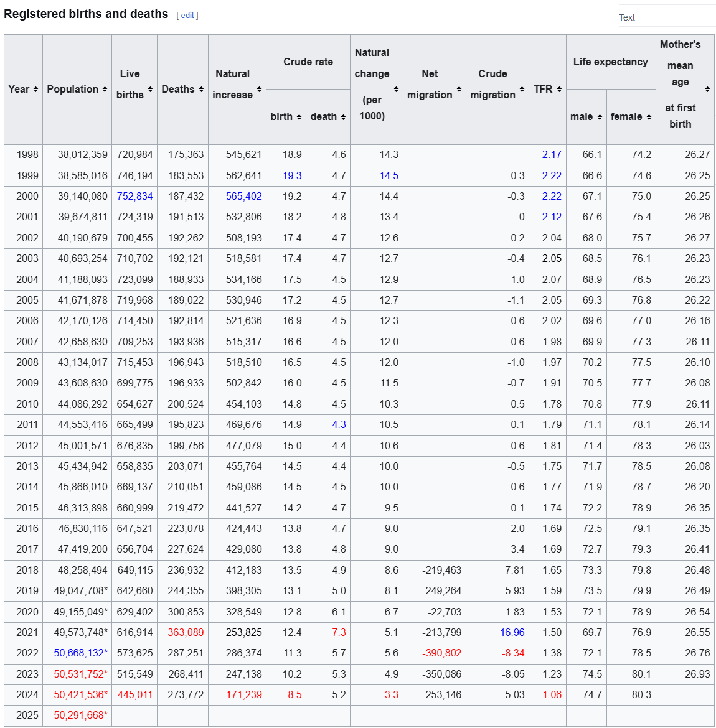Select TFR 1.06 in the 2024 row

[x=552, y=694]
